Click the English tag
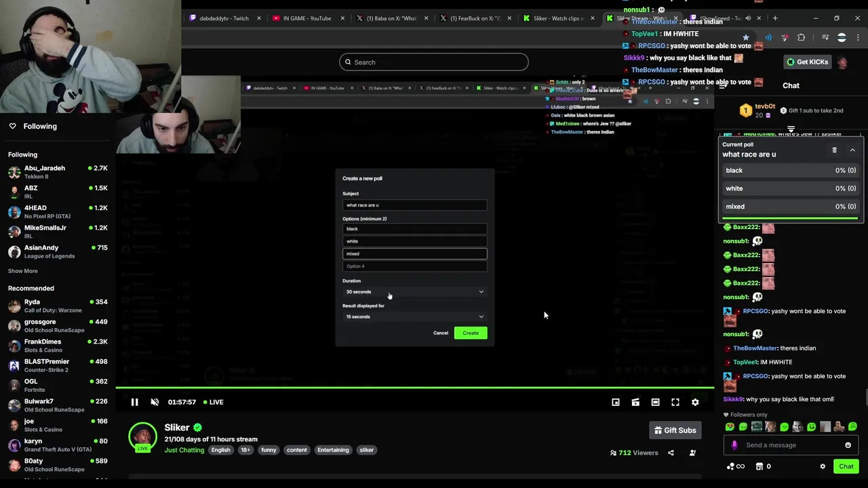 coord(220,450)
